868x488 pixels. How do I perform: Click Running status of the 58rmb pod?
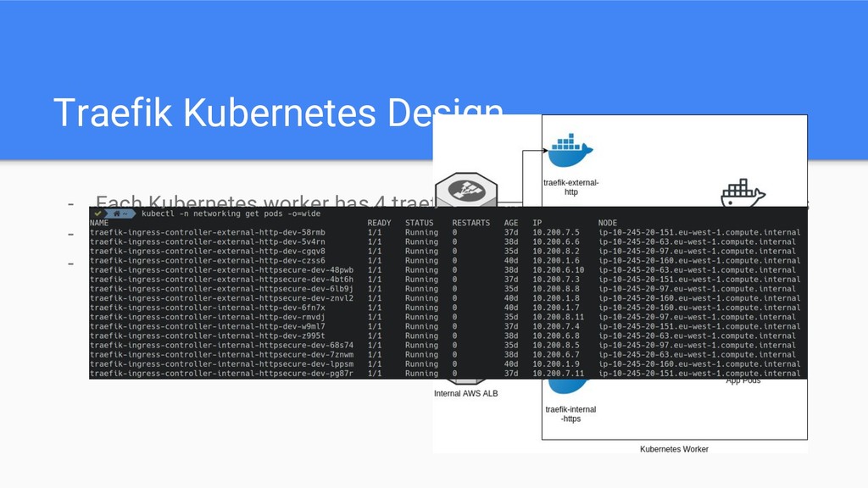tap(421, 232)
